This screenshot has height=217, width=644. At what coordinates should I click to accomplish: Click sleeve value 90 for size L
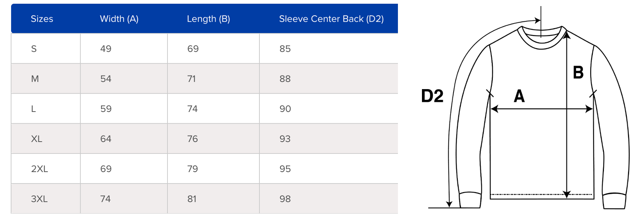pyautogui.click(x=285, y=109)
